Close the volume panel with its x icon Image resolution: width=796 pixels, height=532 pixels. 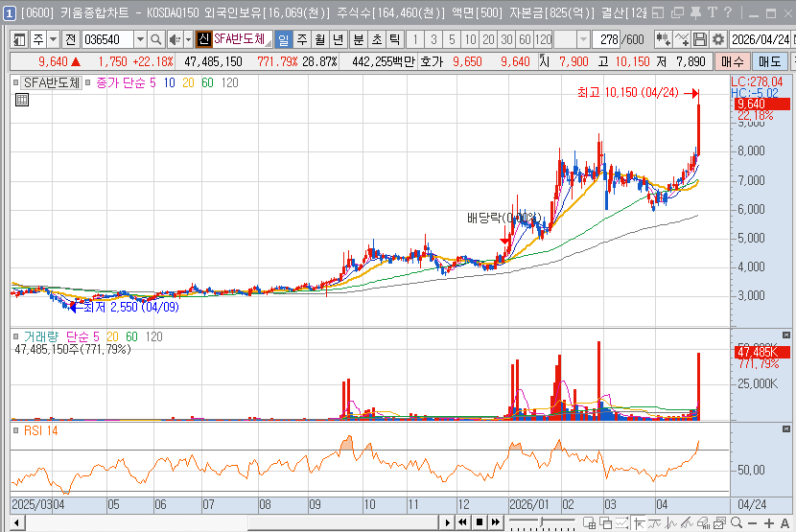pyautogui.click(x=785, y=335)
